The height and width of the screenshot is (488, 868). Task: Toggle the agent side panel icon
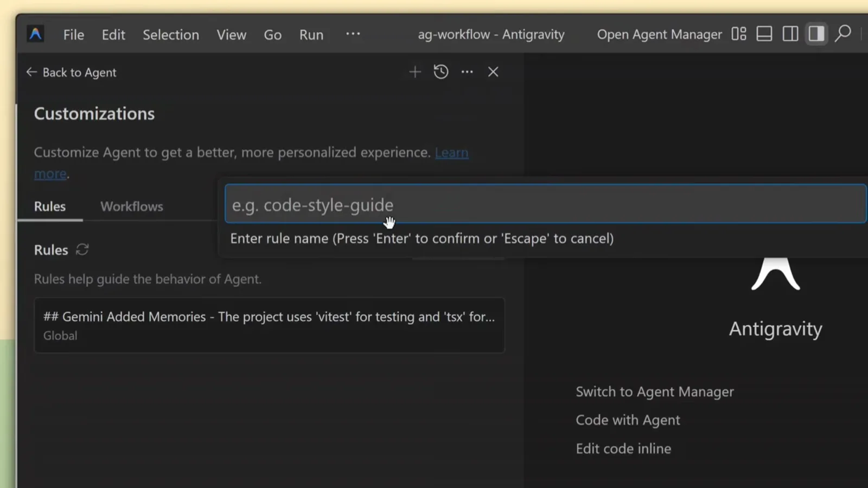click(816, 34)
